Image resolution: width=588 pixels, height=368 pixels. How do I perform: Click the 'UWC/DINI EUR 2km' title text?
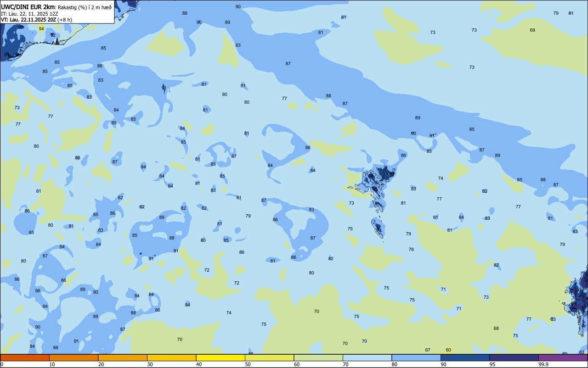tap(27, 6)
